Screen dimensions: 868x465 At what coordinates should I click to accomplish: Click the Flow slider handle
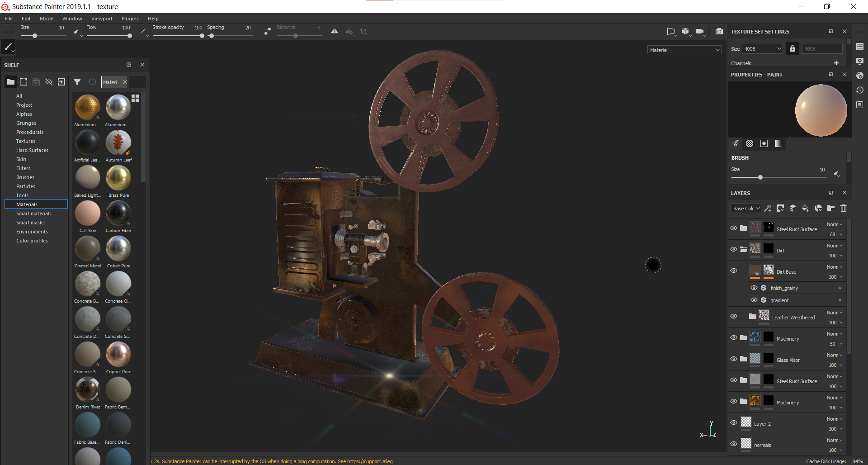[x=130, y=36]
